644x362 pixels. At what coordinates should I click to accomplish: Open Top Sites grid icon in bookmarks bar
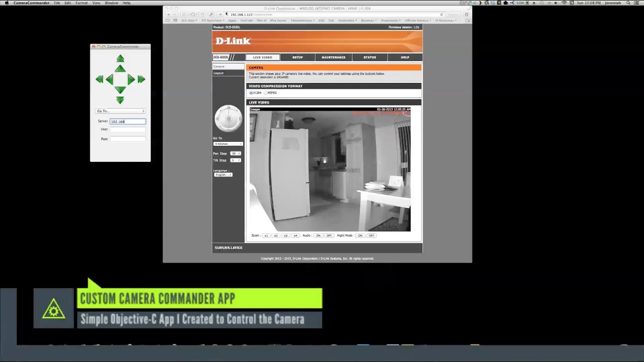(x=175, y=21)
